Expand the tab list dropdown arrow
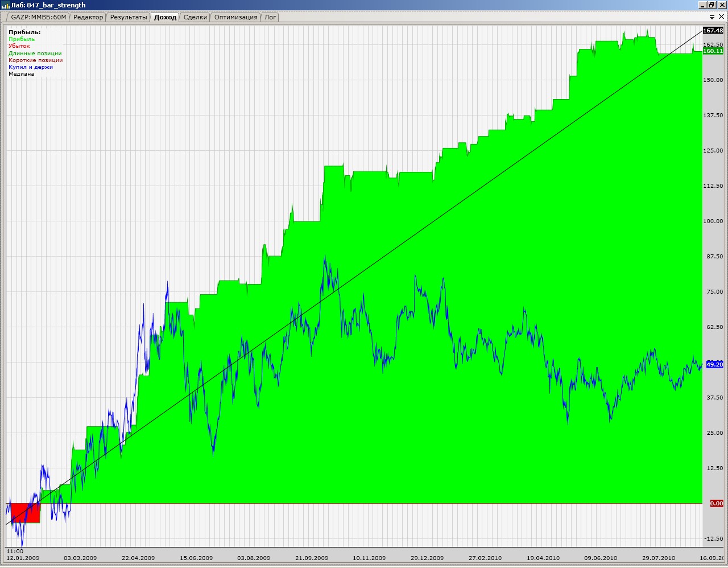The width and height of the screenshot is (728, 568). 713,17
